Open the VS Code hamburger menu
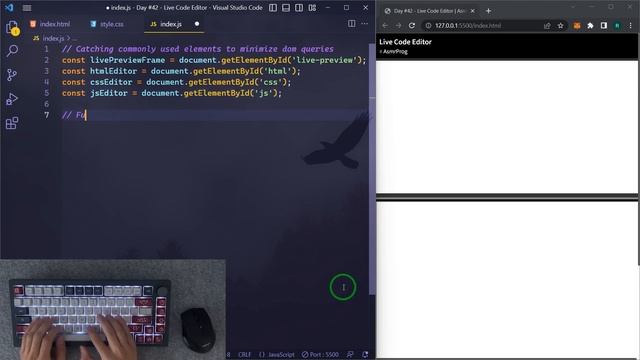 (x=27, y=8)
